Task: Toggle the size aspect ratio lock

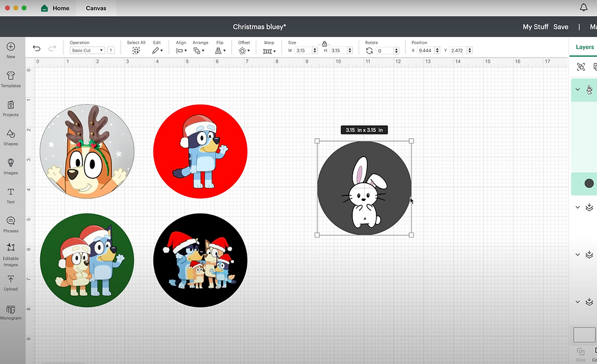Action: (x=324, y=44)
